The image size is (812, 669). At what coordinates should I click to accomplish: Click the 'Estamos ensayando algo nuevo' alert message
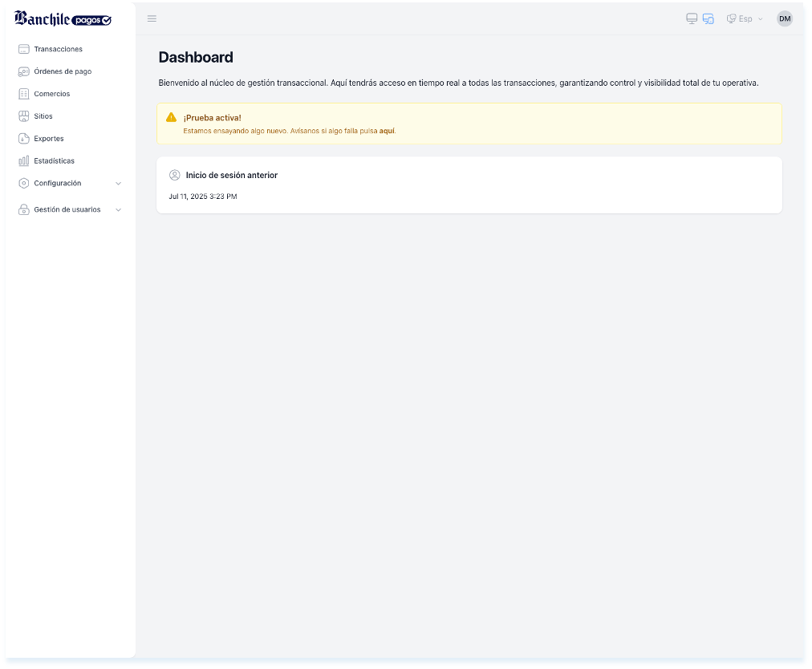[x=290, y=131]
